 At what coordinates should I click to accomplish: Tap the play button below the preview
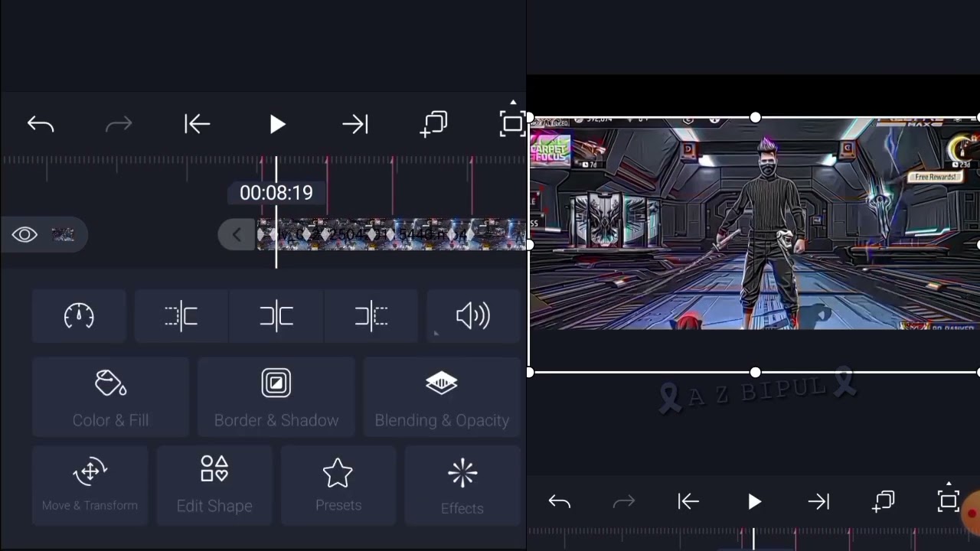[x=754, y=502]
